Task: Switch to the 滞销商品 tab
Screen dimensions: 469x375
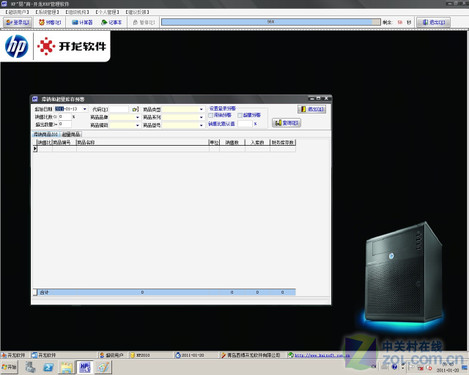Action: click(x=46, y=134)
